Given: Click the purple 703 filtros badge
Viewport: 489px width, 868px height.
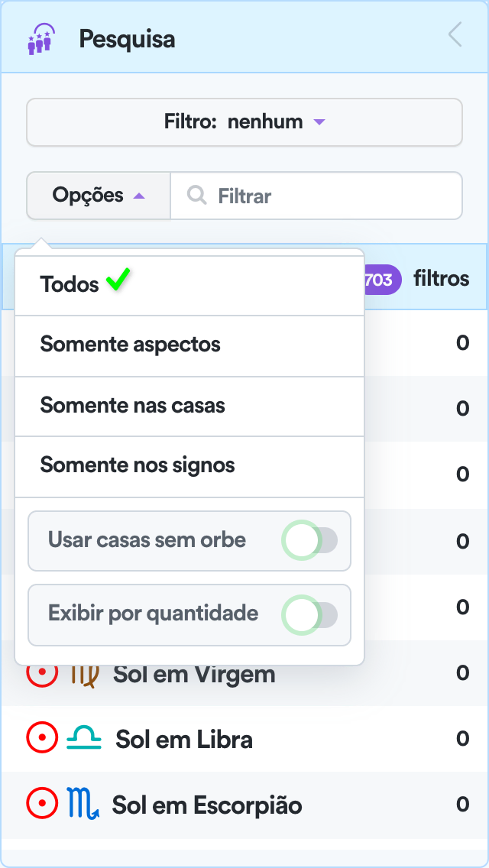Looking at the screenshot, I should coord(380,280).
